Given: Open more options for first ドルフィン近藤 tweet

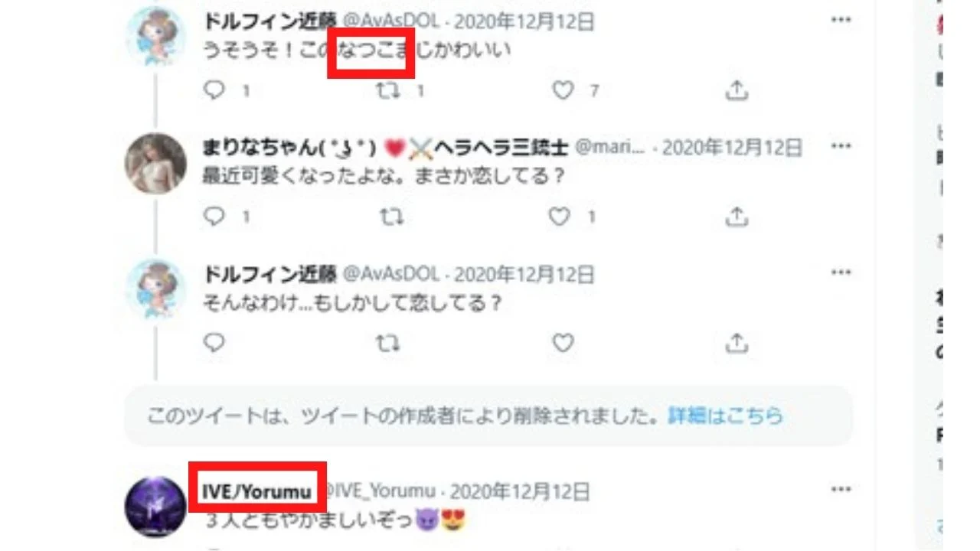Looking at the screenshot, I should [841, 21].
